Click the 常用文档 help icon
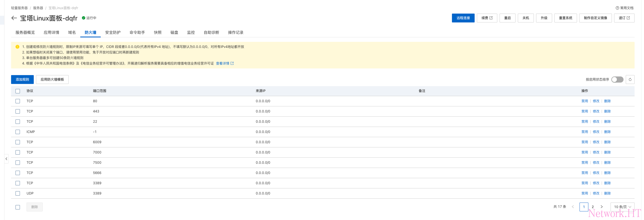The height and width of the screenshot is (220, 644). (617, 8)
